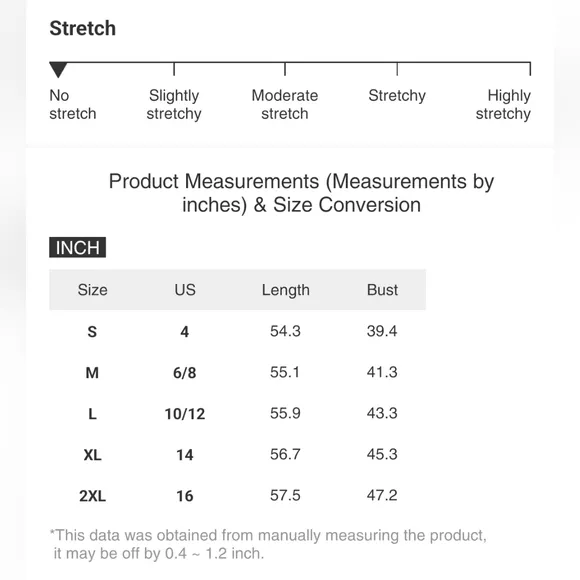Click the Length column header
580x580 pixels.
(x=286, y=290)
